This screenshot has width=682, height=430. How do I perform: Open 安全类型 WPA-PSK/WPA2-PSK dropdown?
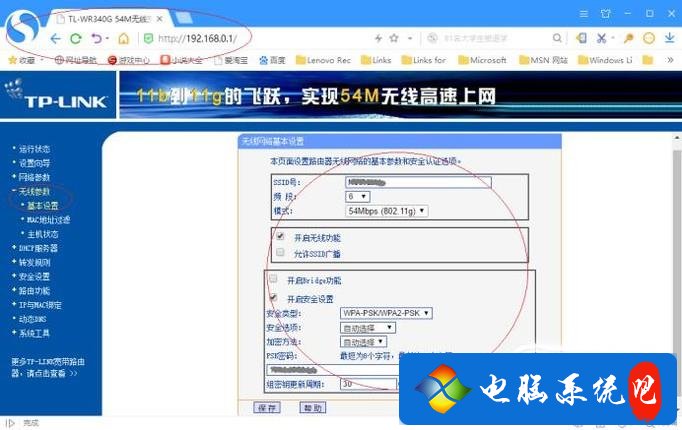pos(386,313)
